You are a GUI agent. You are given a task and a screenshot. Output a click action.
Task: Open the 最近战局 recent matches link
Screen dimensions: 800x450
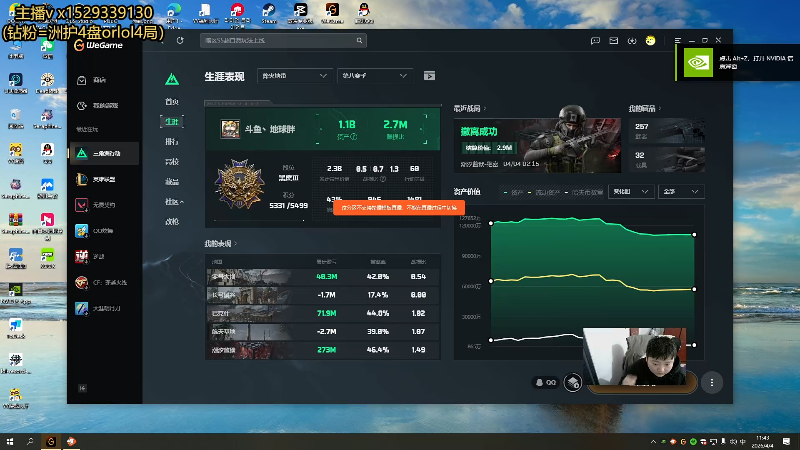pyautogui.click(x=469, y=109)
